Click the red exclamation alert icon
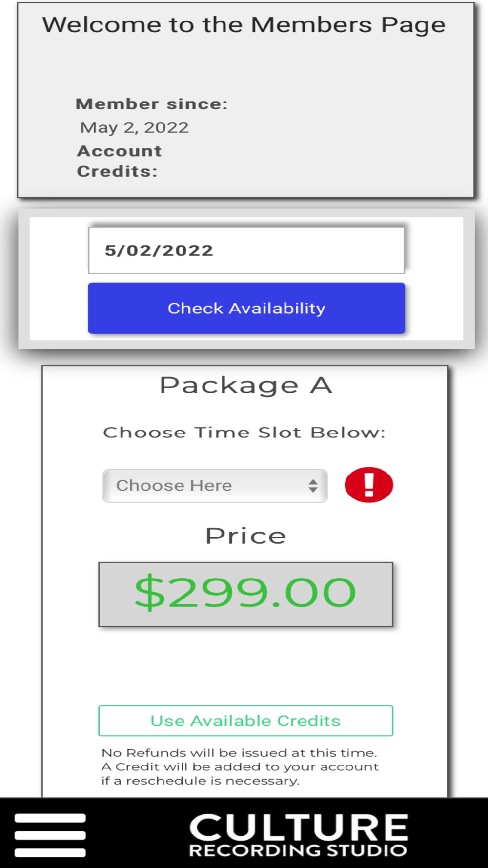The height and width of the screenshot is (868, 488). pos(369,485)
